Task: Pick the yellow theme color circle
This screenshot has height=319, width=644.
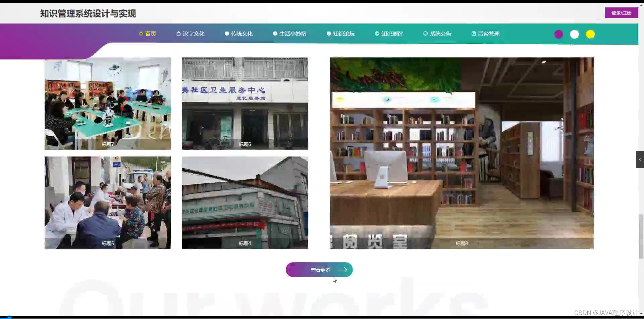Action: tap(590, 34)
